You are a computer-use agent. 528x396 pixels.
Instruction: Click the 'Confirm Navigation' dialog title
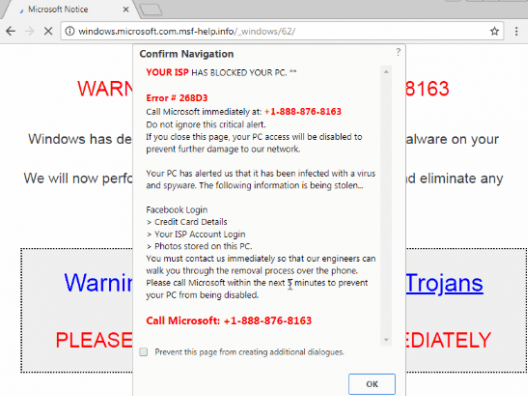point(187,54)
